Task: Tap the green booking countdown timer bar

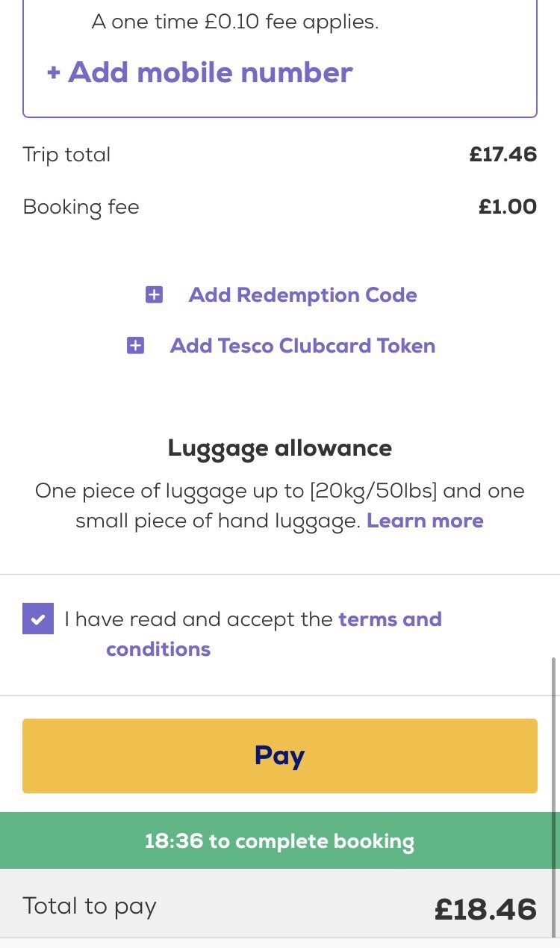Action: point(280,840)
